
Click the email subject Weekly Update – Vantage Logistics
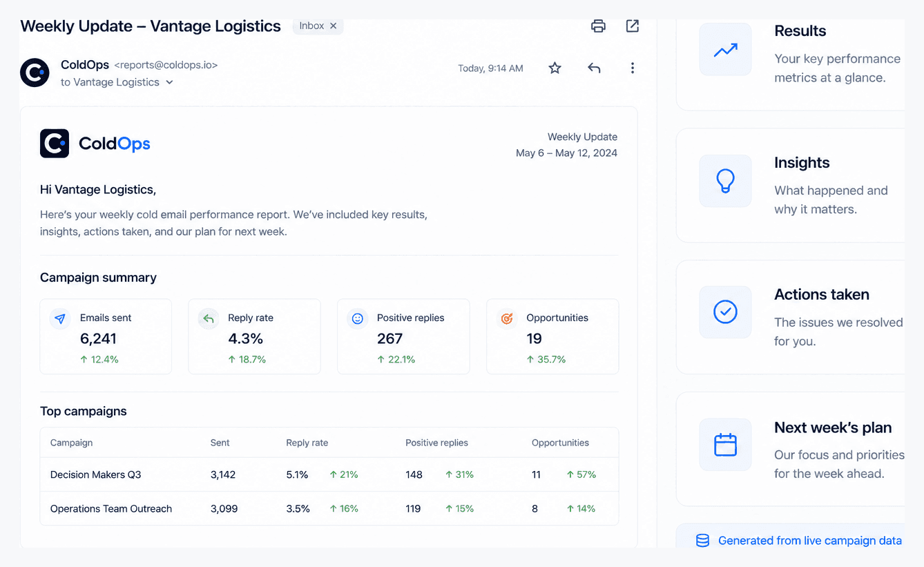[x=151, y=26]
